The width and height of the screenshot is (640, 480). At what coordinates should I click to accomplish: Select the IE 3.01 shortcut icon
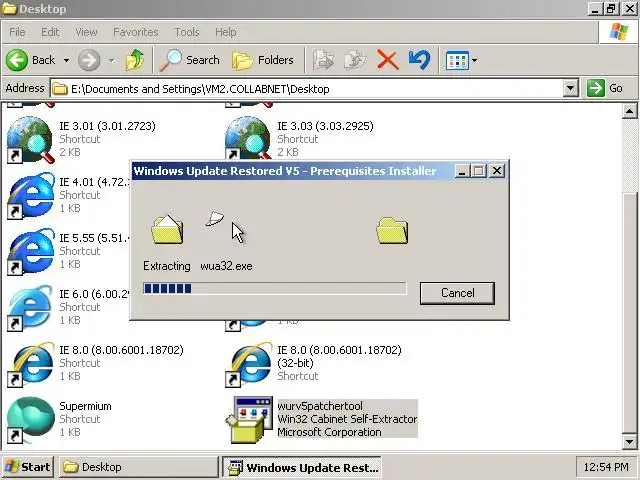click(x=31, y=140)
